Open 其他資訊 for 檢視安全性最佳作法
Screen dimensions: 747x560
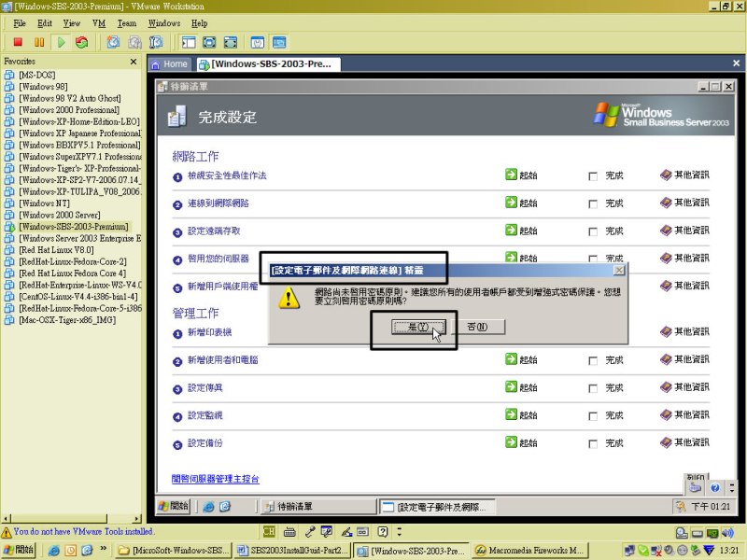click(684, 175)
